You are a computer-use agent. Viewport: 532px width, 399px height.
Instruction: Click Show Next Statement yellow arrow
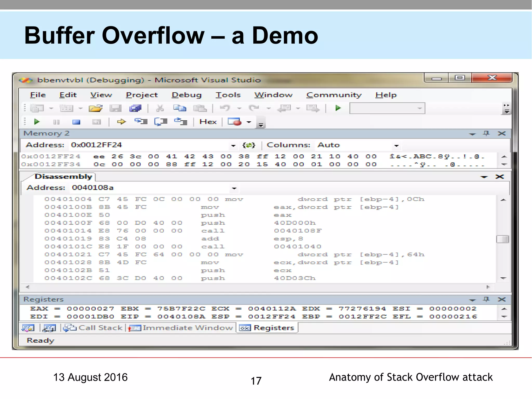tap(121, 122)
